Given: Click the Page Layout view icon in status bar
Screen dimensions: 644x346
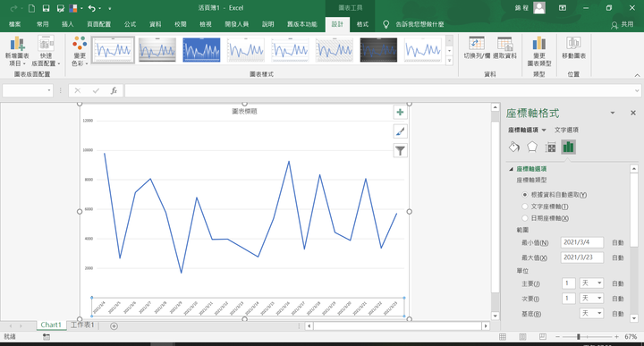Looking at the screenshot, I should coord(522,336).
